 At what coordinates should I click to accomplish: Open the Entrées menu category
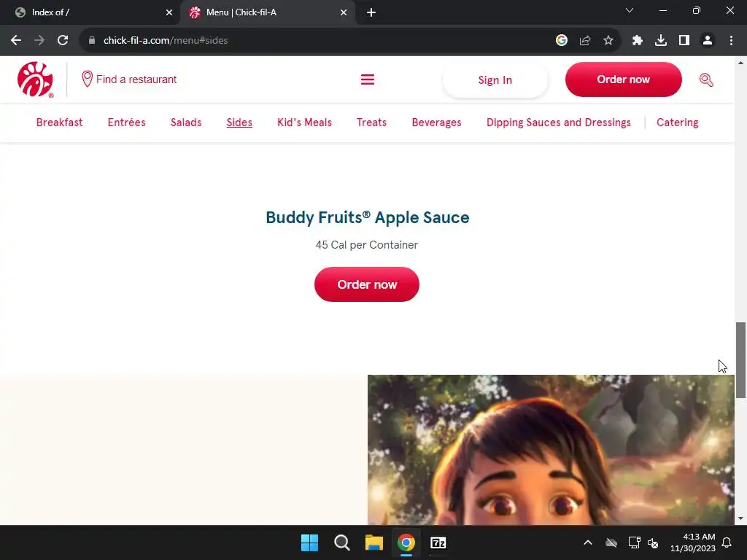tap(127, 122)
